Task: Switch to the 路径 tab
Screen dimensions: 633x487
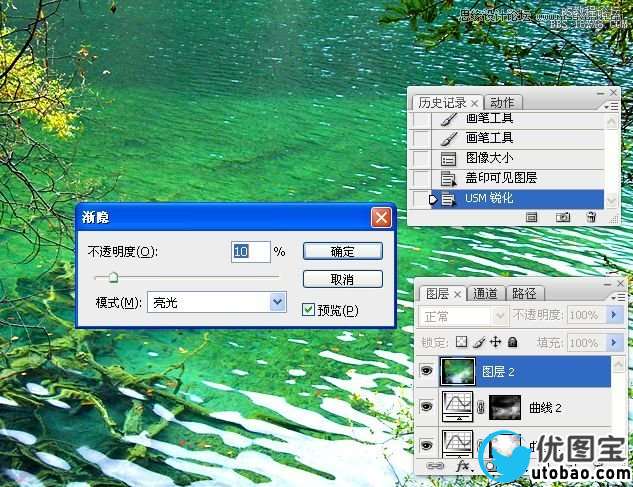Action: tap(524, 294)
